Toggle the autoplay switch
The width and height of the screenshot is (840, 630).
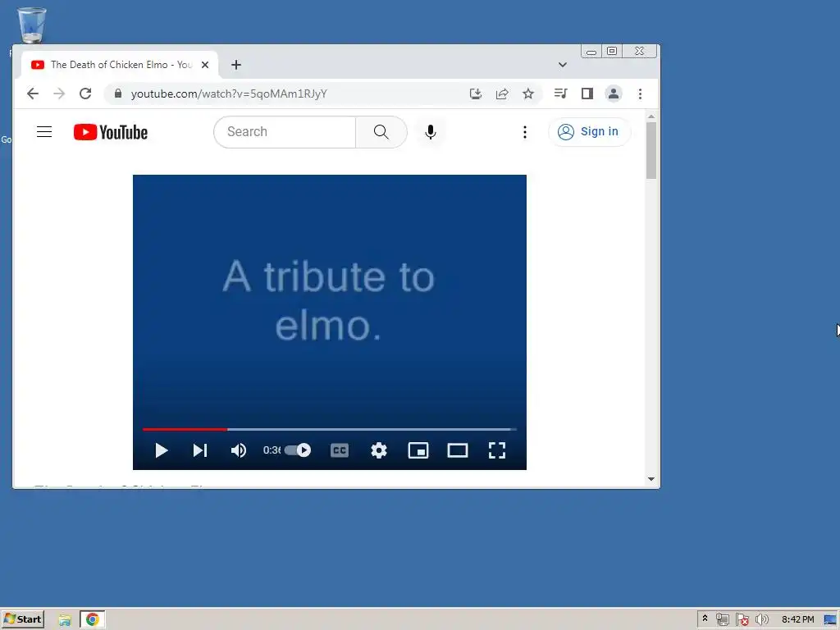point(297,450)
